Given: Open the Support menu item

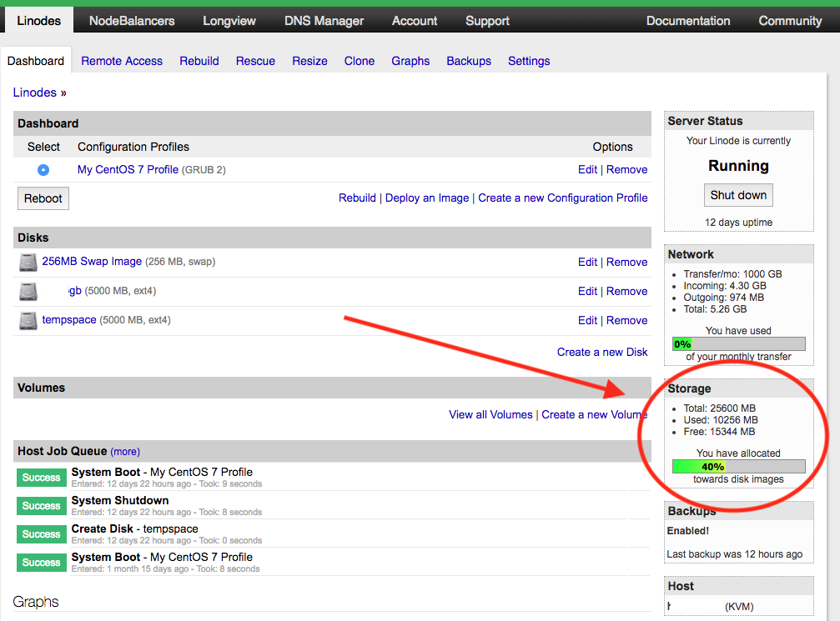Looking at the screenshot, I should (487, 21).
